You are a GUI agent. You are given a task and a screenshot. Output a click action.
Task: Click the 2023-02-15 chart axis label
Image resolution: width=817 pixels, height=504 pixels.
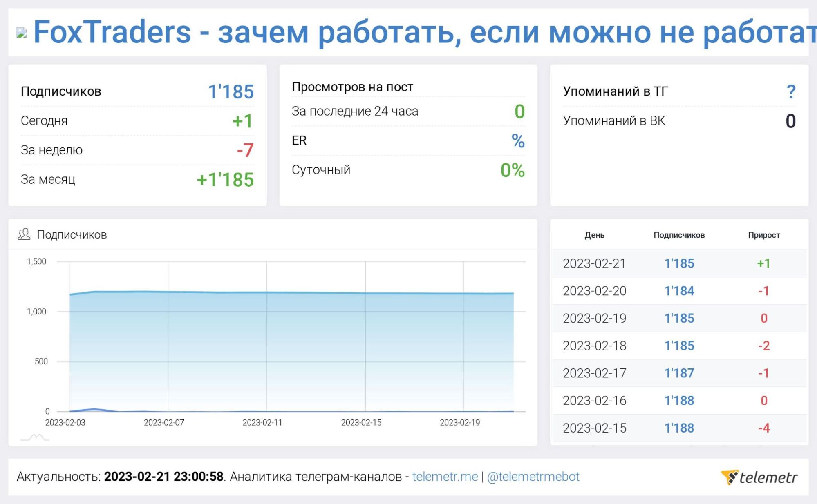pyautogui.click(x=361, y=423)
